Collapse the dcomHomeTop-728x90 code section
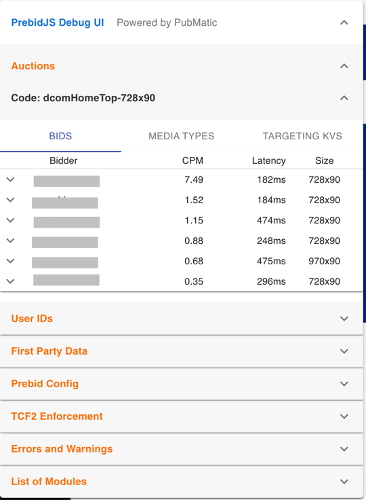Screen dimensions: 366x500 (x=344, y=98)
